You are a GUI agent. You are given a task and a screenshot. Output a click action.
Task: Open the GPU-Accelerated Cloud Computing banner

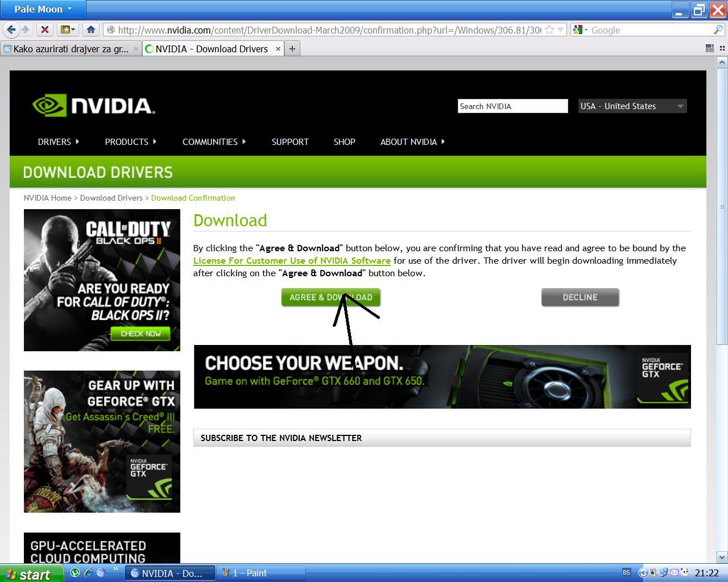pyautogui.click(x=102, y=548)
